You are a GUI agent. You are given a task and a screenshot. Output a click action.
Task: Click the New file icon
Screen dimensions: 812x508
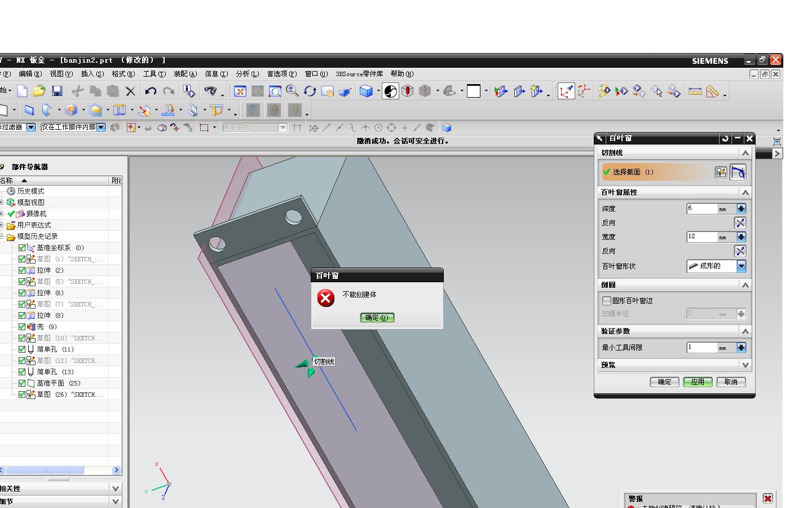pyautogui.click(x=22, y=91)
